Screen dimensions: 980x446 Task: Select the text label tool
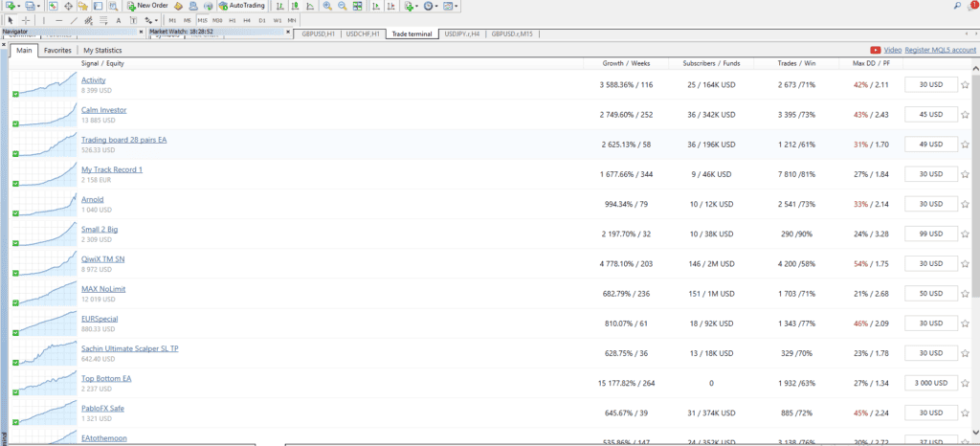coord(133,21)
